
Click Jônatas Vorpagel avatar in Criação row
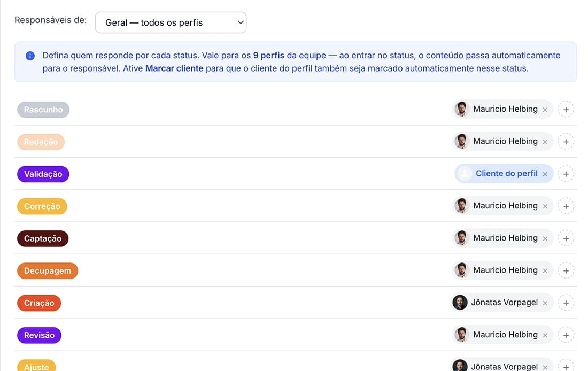click(460, 303)
